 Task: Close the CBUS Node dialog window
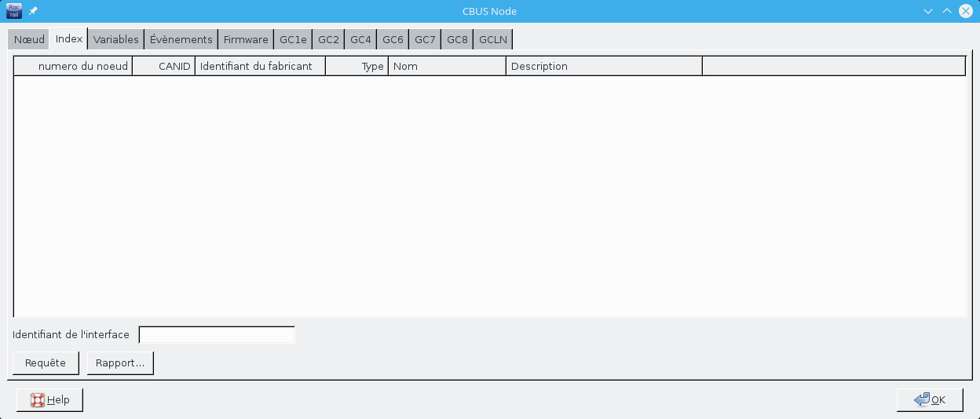tap(966, 11)
